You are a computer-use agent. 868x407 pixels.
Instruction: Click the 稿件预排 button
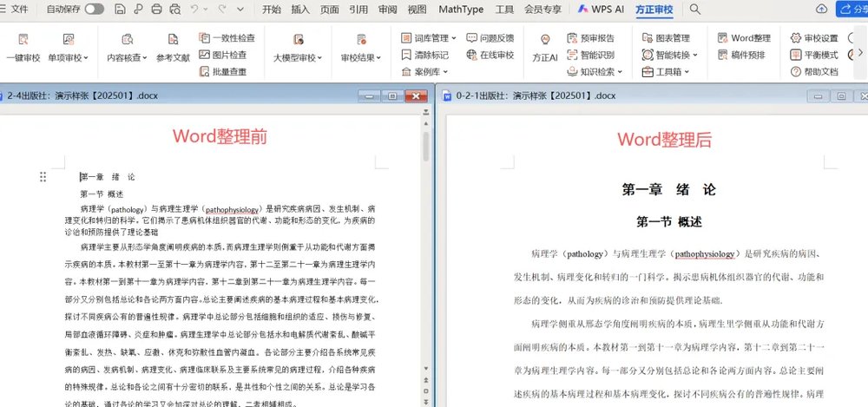(x=742, y=55)
